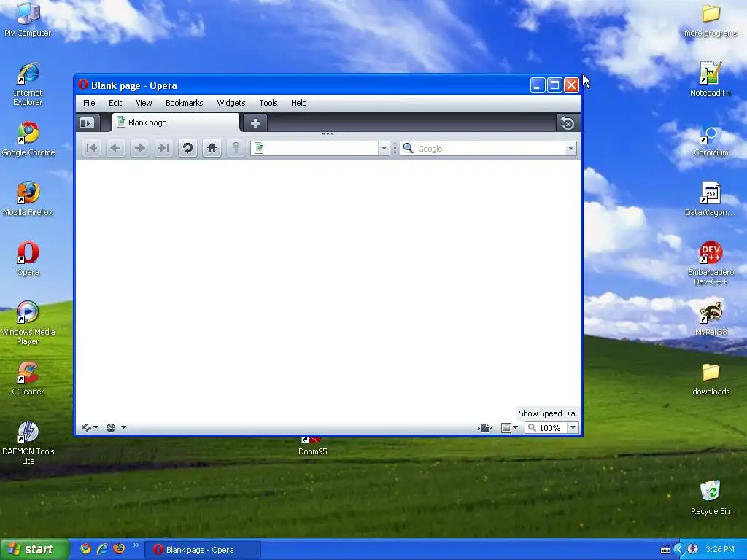Open the show images dropdown in status bar

click(509, 428)
